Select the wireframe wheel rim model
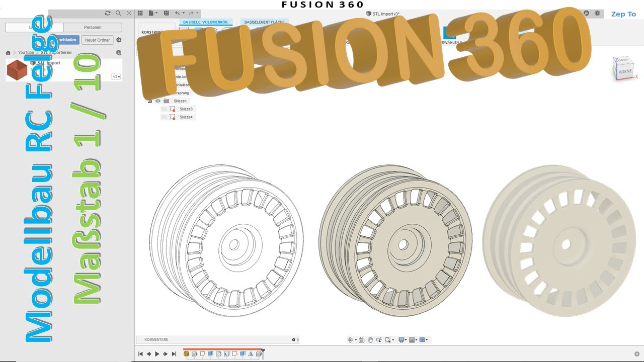The width and height of the screenshot is (644, 362). pos(226,241)
